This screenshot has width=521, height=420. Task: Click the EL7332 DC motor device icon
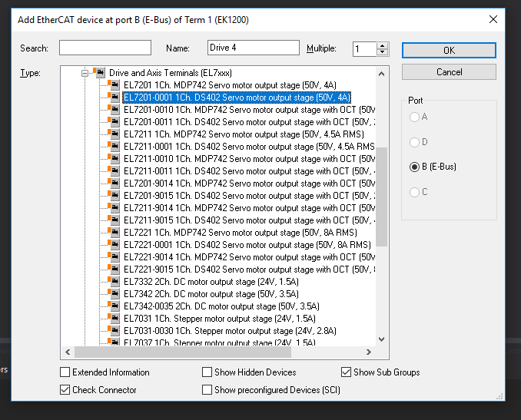[x=114, y=282]
